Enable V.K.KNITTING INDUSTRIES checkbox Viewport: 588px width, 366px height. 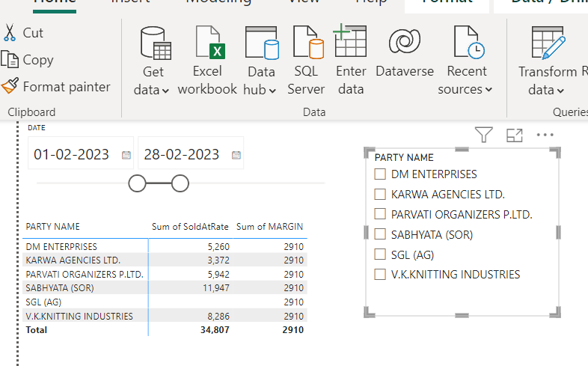pos(380,274)
